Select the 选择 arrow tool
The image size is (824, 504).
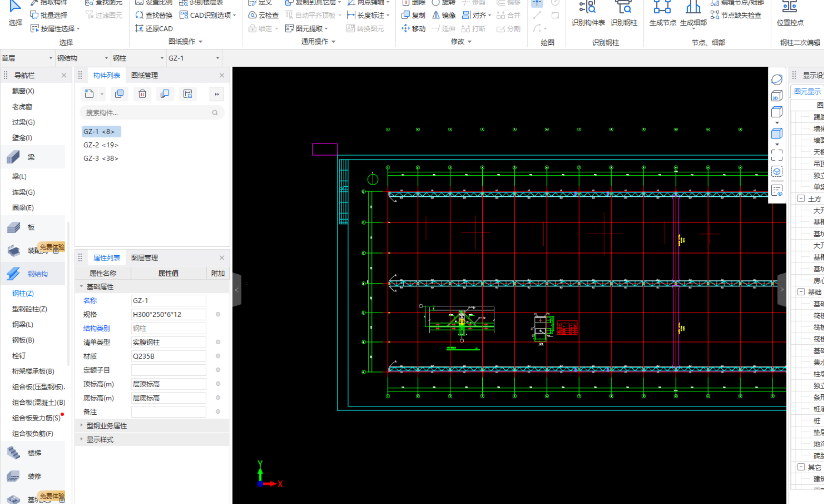15,13
